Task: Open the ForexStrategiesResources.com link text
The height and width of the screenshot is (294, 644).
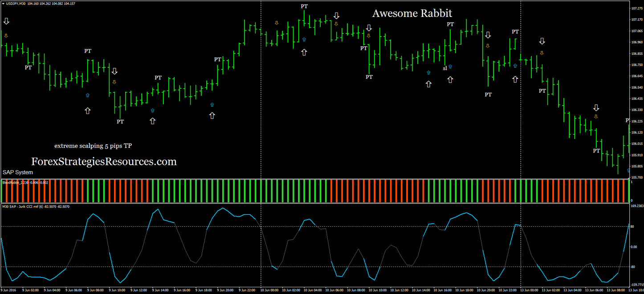Action: (104, 161)
